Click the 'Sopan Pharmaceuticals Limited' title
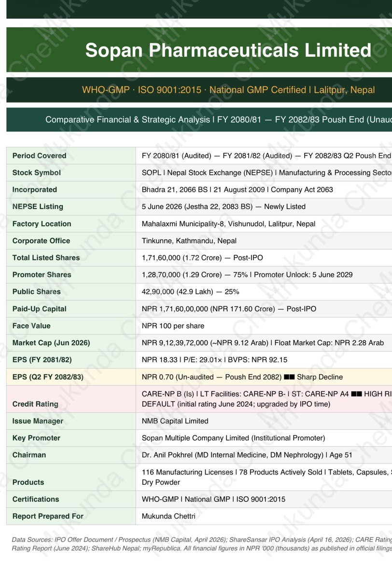 point(228,50)
